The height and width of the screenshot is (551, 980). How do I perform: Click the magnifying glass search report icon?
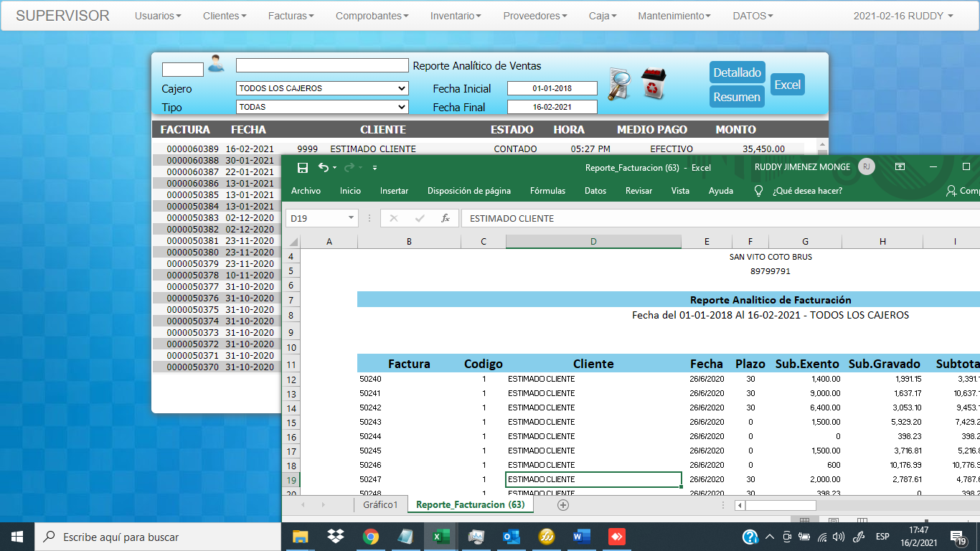(619, 84)
